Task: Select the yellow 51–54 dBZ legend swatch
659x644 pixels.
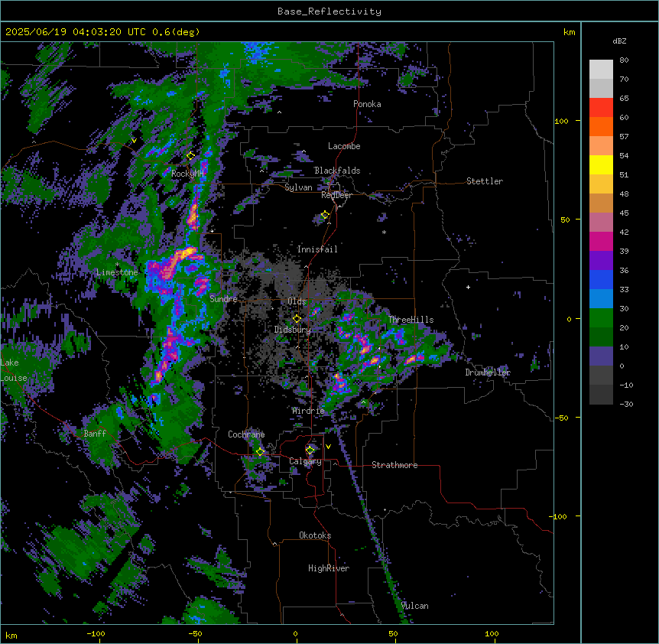Action: [x=601, y=165]
